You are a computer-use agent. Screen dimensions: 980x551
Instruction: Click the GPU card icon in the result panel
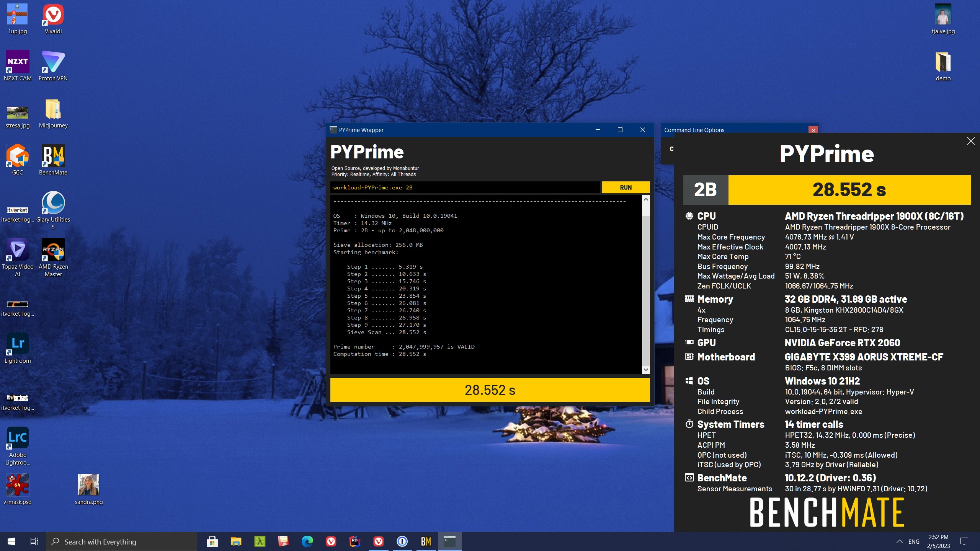(689, 342)
